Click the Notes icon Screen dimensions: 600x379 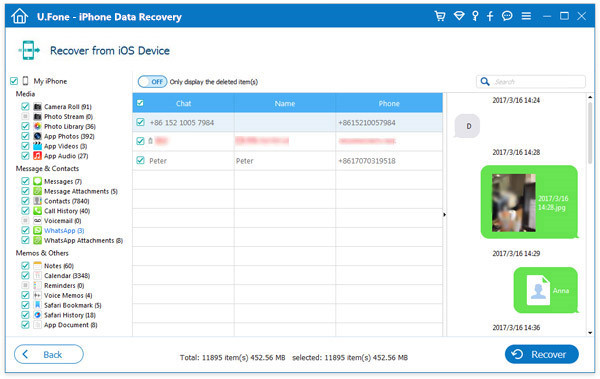38,266
